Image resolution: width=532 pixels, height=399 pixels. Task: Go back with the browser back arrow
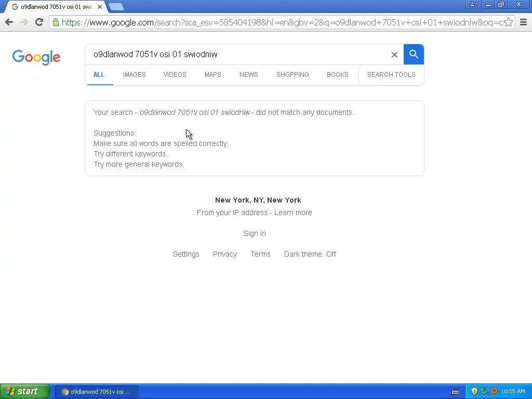point(9,22)
